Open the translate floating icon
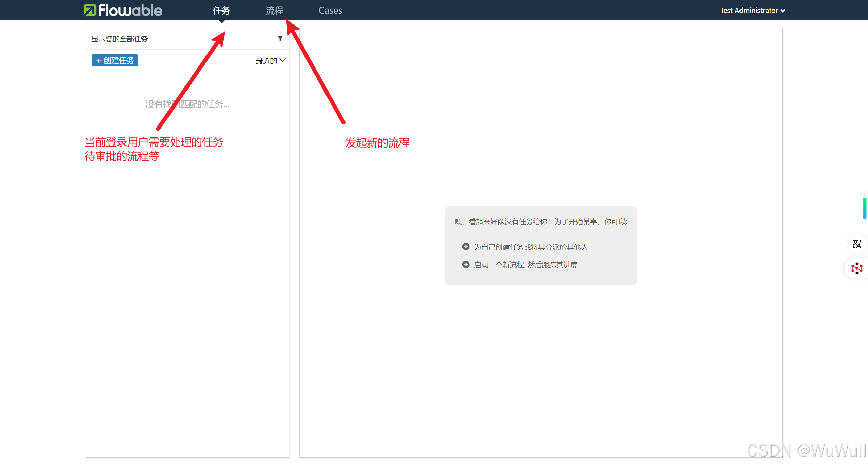Image resolution: width=868 pixels, height=465 pixels. click(x=857, y=244)
